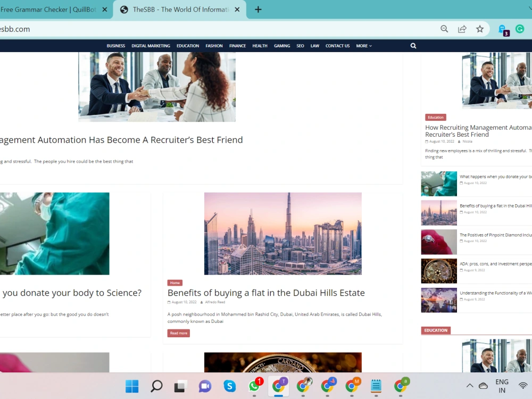Click the browser address bar URL
Viewport: 532px width, 399px height.
[15, 29]
